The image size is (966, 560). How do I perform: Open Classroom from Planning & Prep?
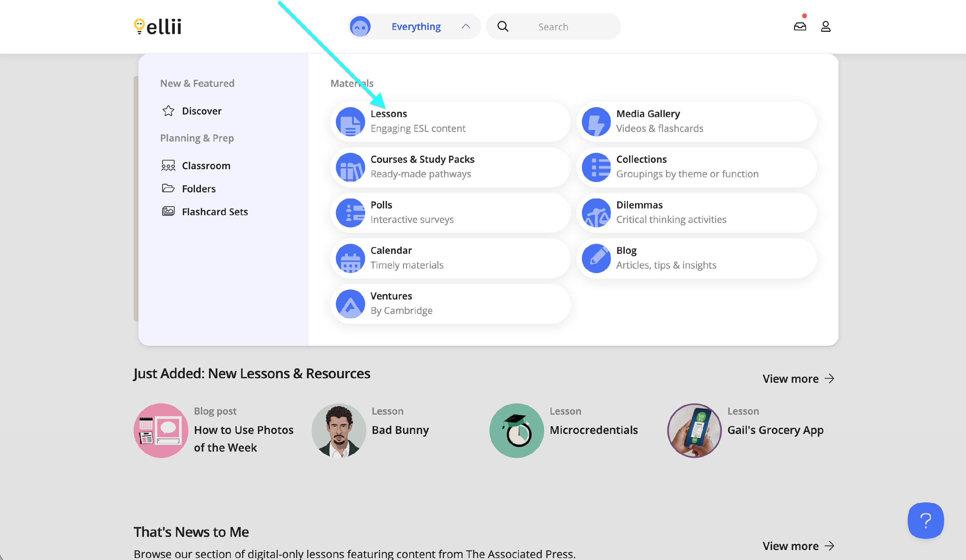coord(206,166)
